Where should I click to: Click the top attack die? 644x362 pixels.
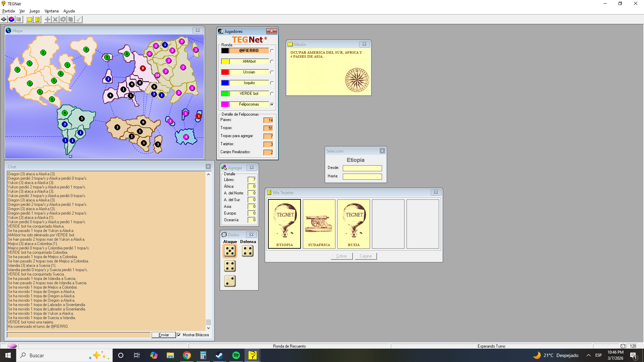click(x=230, y=251)
